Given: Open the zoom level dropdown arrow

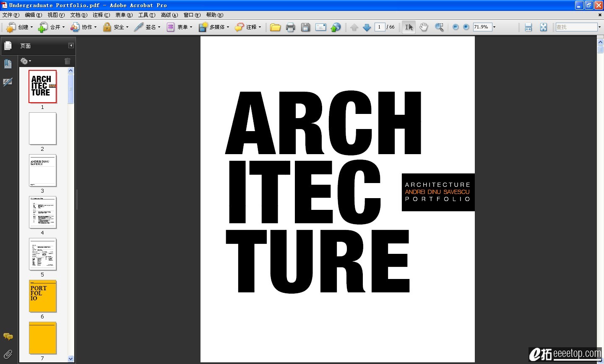Looking at the screenshot, I should tap(495, 27).
